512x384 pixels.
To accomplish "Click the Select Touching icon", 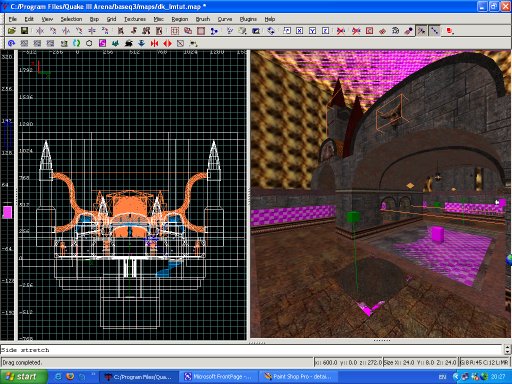I will (x=134, y=31).
